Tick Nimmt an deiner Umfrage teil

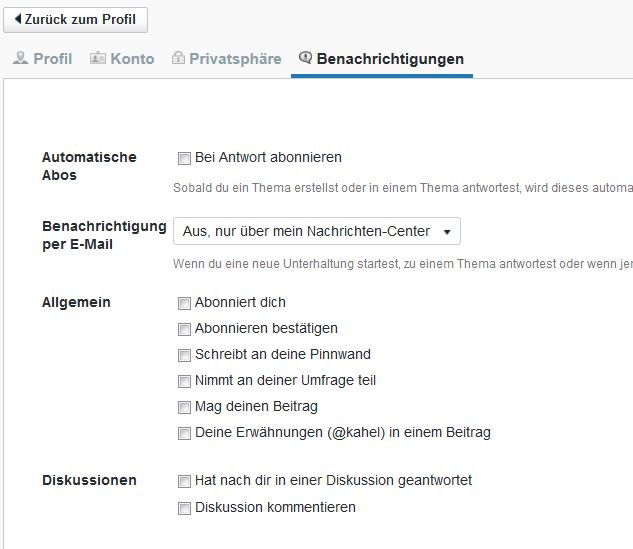[184, 381]
